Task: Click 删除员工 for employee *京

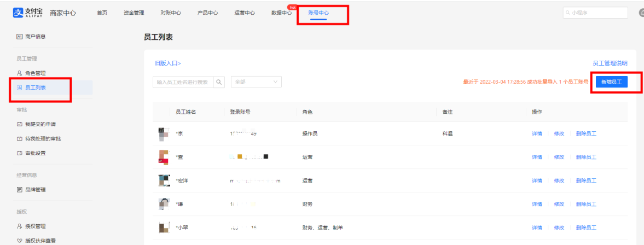Action: 586,133
